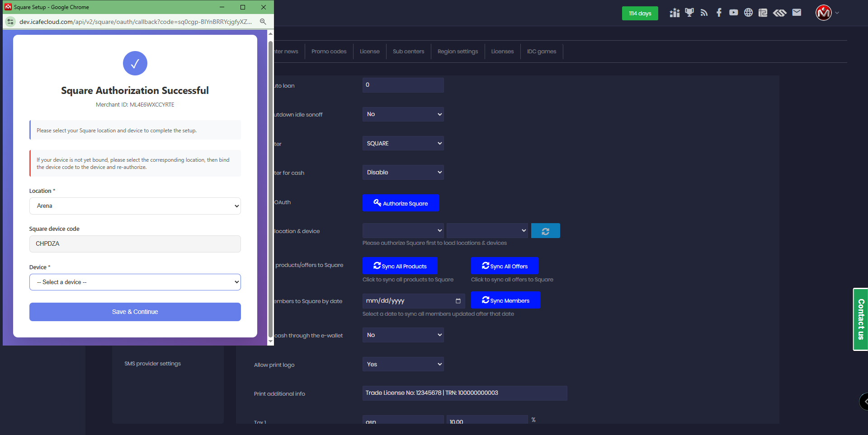Image resolution: width=868 pixels, height=435 pixels.
Task: Click the Authorize Square button
Action: tap(401, 203)
